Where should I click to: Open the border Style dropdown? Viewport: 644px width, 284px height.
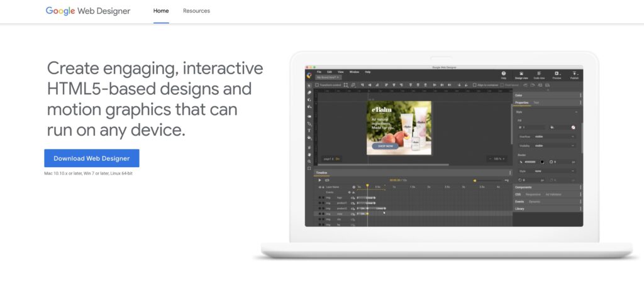coord(553,171)
